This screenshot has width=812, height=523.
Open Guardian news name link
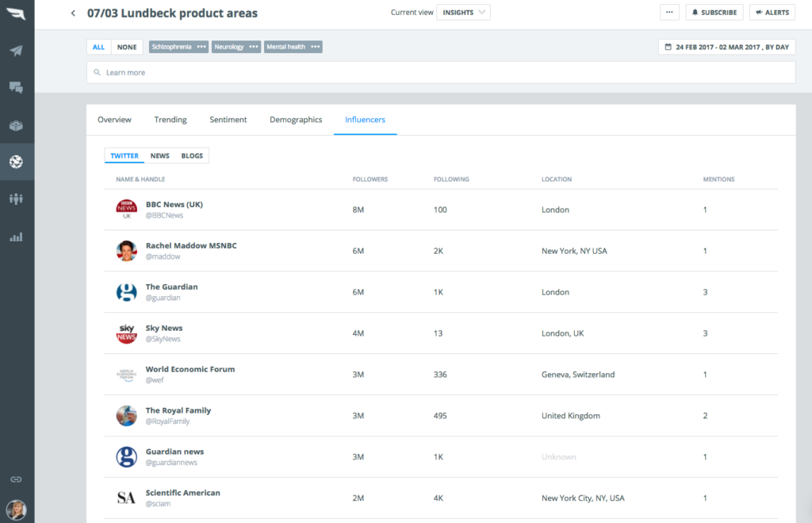click(x=174, y=452)
